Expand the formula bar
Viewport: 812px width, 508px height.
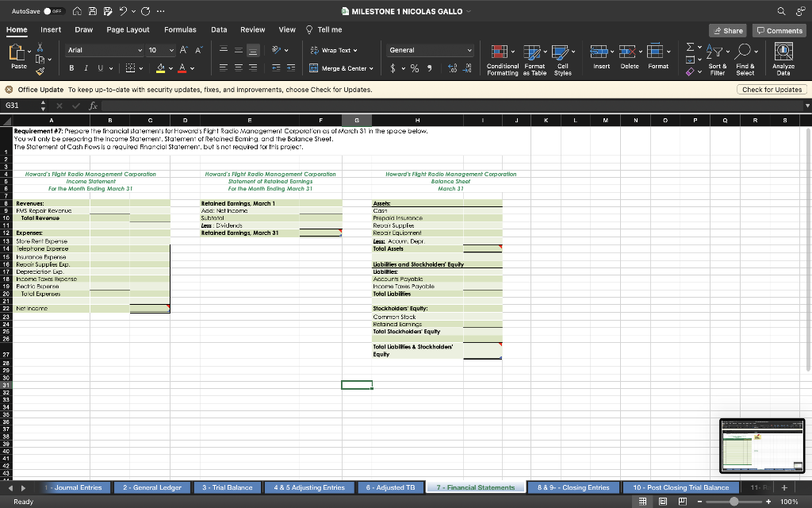tap(806, 106)
